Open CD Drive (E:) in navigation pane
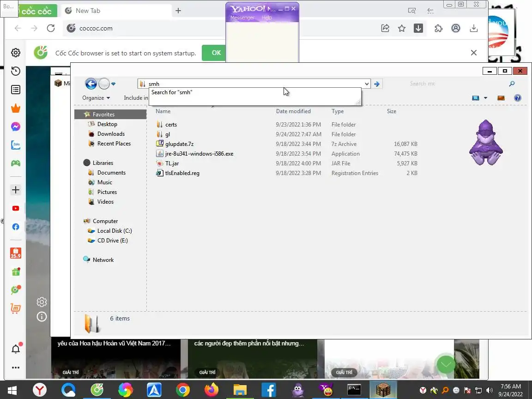 [x=112, y=241]
